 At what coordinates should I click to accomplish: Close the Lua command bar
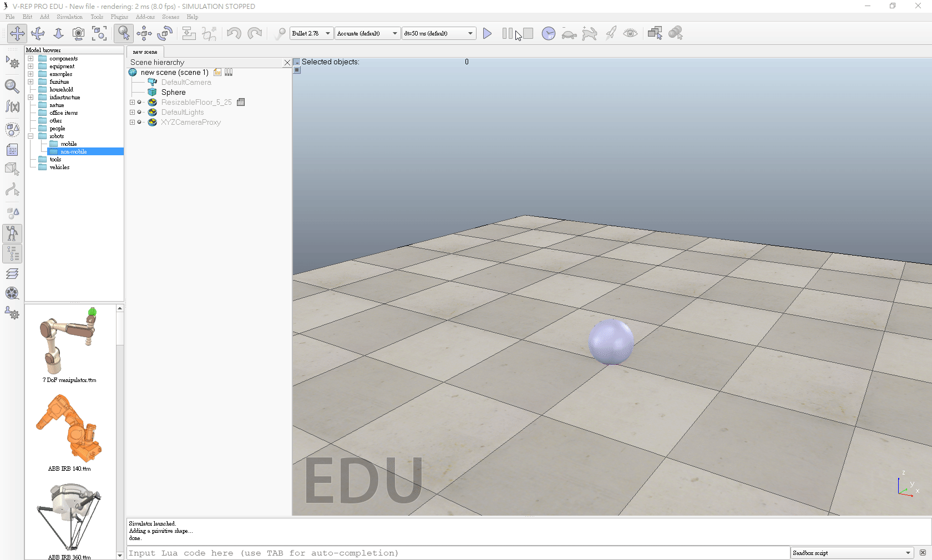(x=923, y=553)
